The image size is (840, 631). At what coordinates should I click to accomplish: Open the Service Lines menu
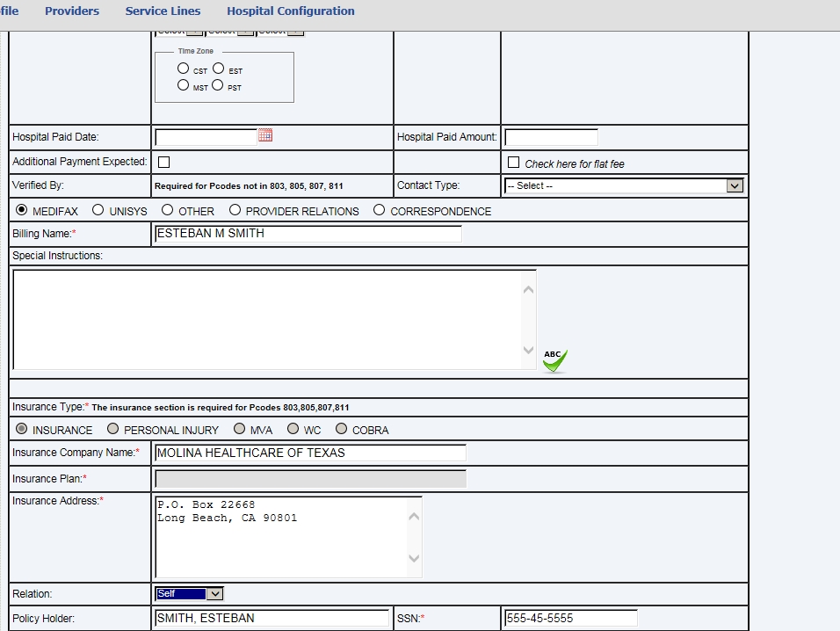click(x=163, y=11)
